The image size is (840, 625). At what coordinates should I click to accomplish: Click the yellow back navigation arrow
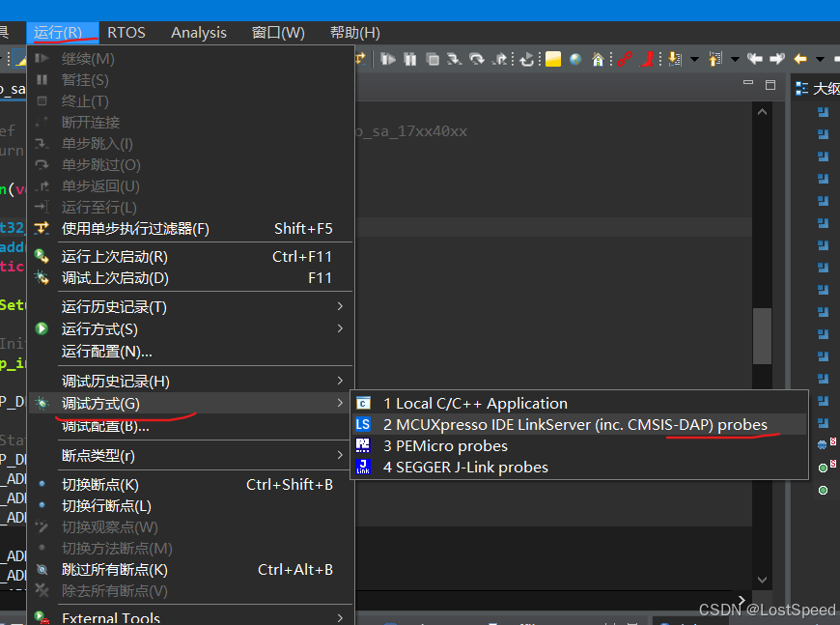pos(800,59)
